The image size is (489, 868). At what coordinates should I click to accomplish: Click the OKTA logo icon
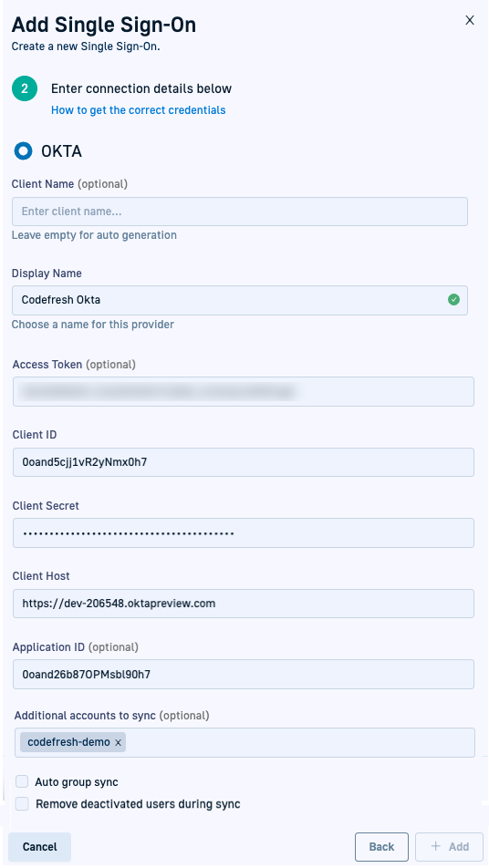click(23, 150)
